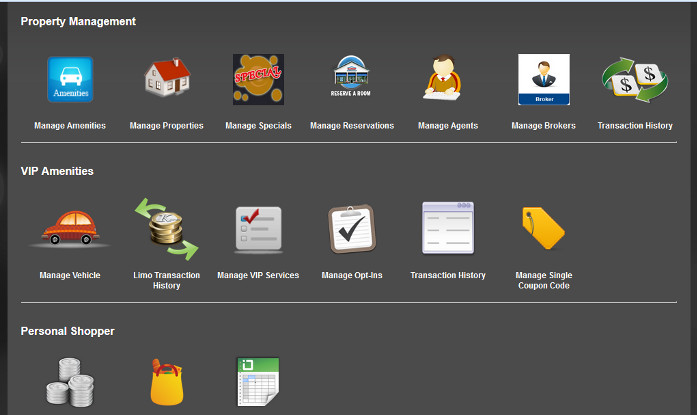The height and width of the screenshot is (415, 697).
Task: Click the Manage Properties house icon
Action: (166, 80)
